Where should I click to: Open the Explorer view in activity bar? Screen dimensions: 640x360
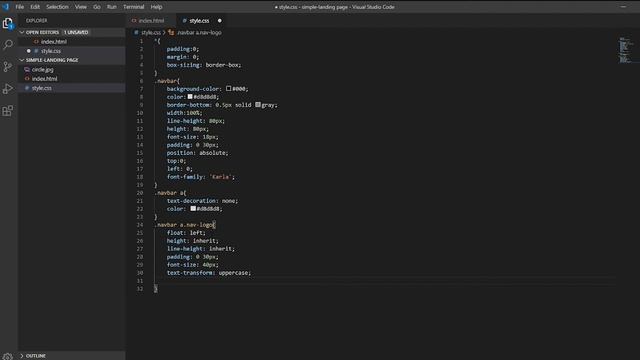click(x=8, y=23)
